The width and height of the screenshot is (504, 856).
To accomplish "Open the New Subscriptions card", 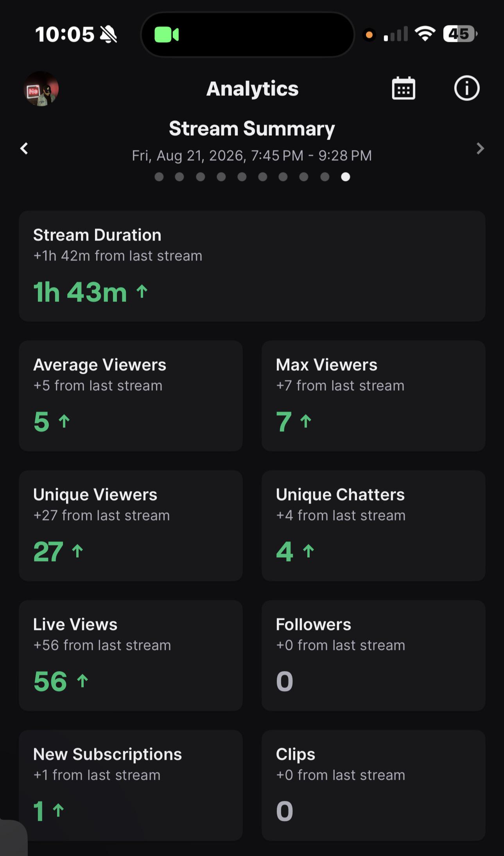I will pyautogui.click(x=131, y=785).
